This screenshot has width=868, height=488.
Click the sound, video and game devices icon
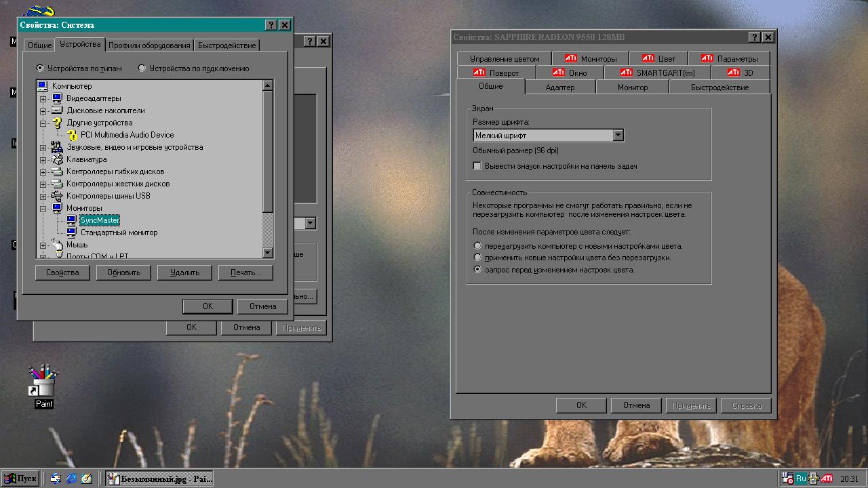(57, 147)
